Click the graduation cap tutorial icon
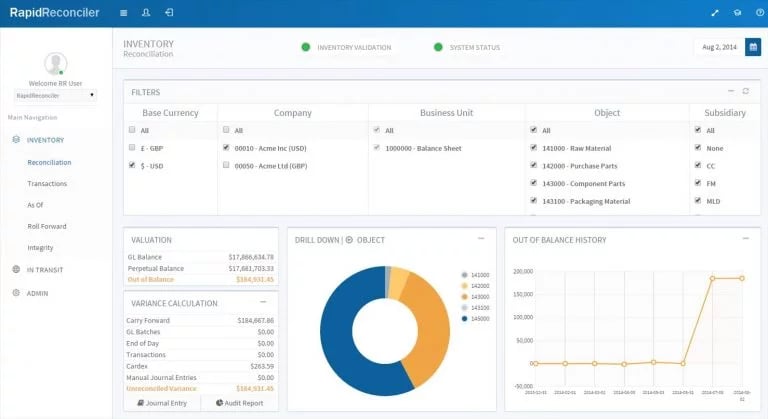Viewport: 768px width, 419px height. tap(737, 13)
